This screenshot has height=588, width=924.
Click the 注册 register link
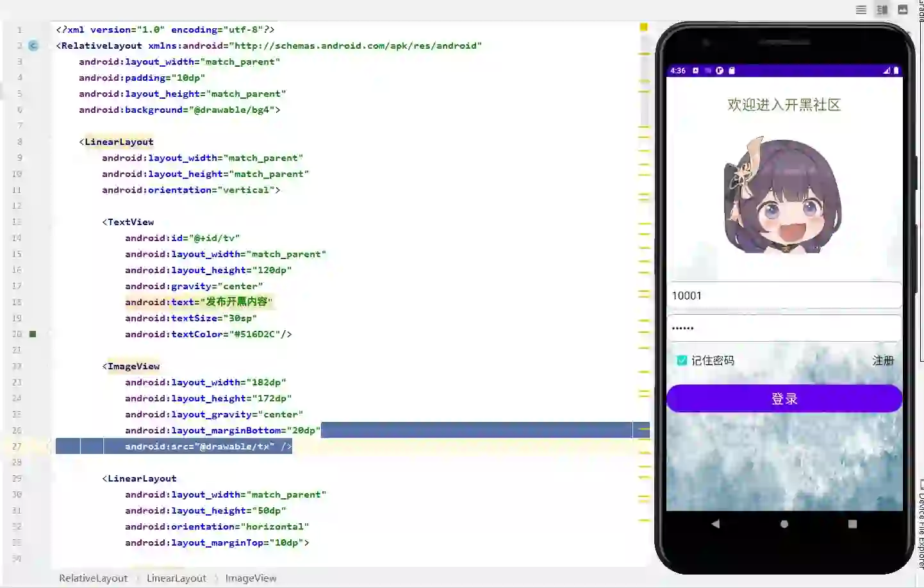click(x=883, y=360)
